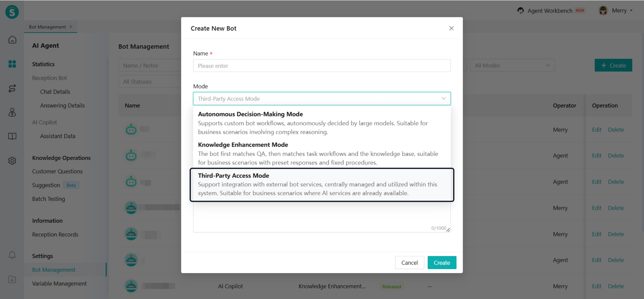Close the Create New Bot dialog

451,28
